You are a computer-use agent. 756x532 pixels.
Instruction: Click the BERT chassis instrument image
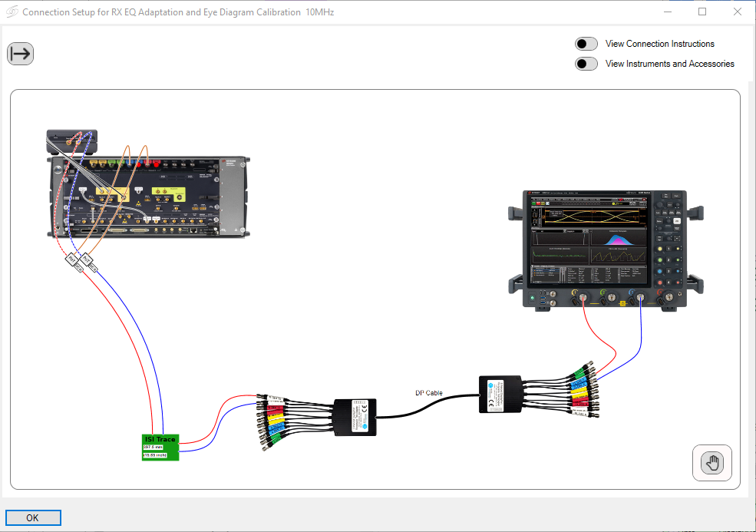148,197
